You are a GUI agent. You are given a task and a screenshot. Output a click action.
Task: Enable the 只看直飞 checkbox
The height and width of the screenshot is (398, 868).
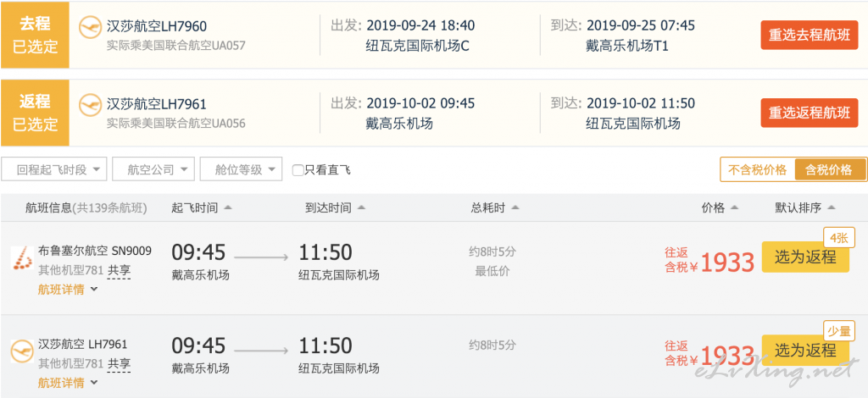click(x=298, y=170)
